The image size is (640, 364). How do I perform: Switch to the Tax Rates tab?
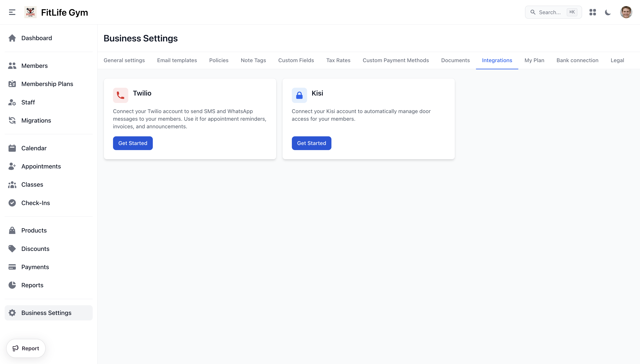click(x=338, y=60)
